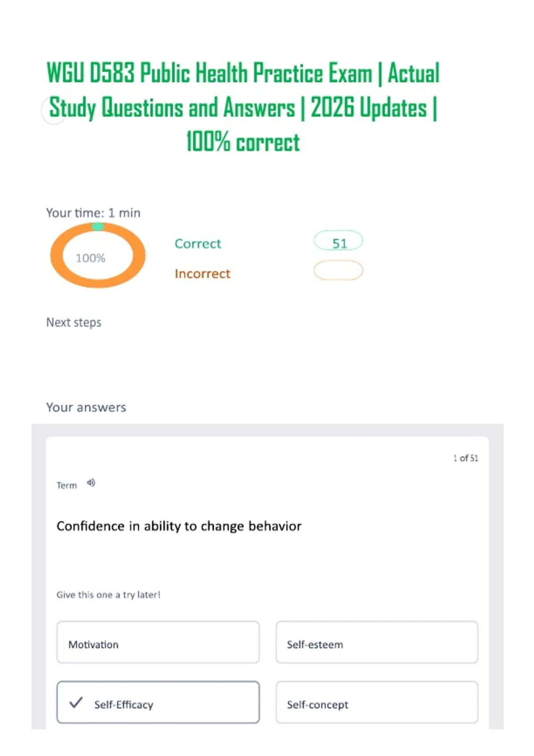Click the 1 of 51 question counter
The height and width of the screenshot is (756, 534).
pos(466,458)
